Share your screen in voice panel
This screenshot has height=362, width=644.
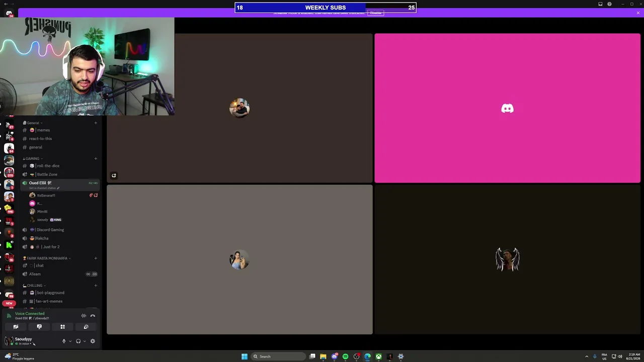[x=39, y=327]
